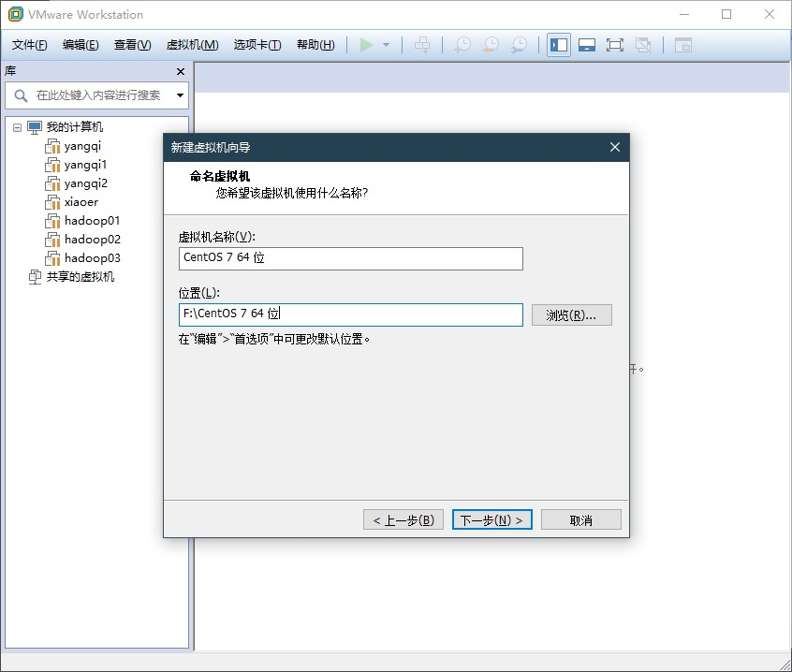
Task: Select the xiaoer virtual machine
Action: 81,202
